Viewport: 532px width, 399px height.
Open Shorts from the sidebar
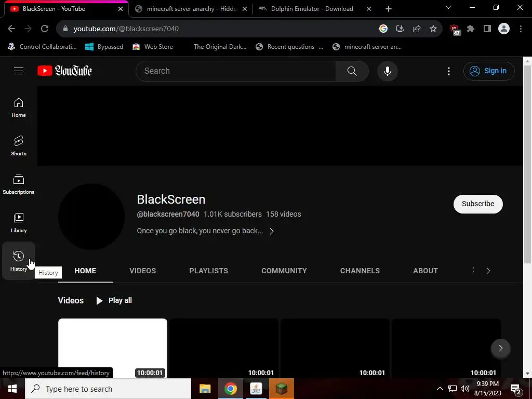(x=19, y=146)
